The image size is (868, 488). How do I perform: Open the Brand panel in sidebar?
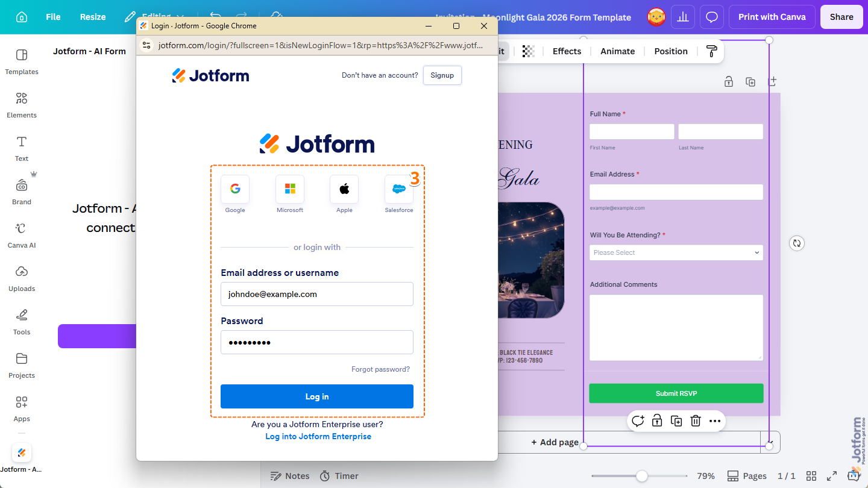click(x=22, y=192)
